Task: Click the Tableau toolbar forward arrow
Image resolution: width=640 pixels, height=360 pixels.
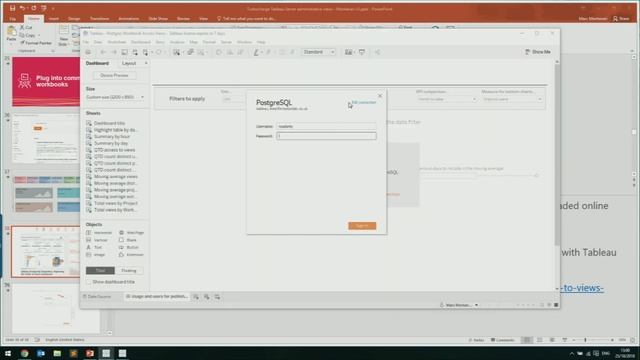Action: [x=114, y=52]
